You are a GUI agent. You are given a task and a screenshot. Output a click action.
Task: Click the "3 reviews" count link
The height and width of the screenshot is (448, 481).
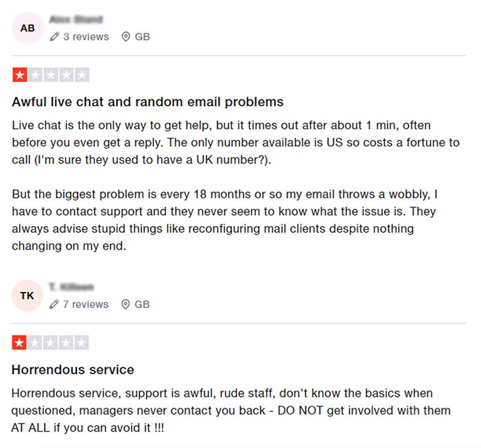pyautogui.click(x=86, y=37)
